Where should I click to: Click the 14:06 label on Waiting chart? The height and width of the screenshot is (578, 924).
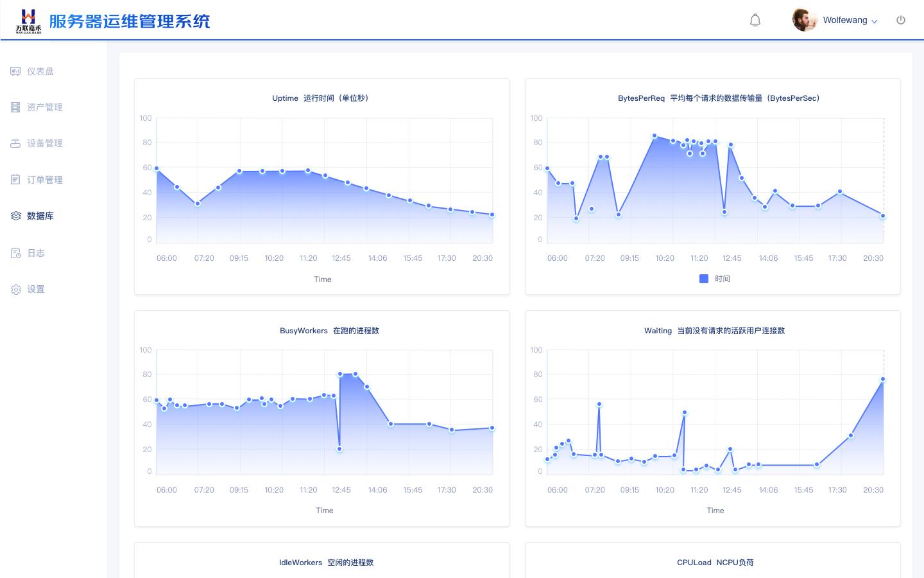768,490
